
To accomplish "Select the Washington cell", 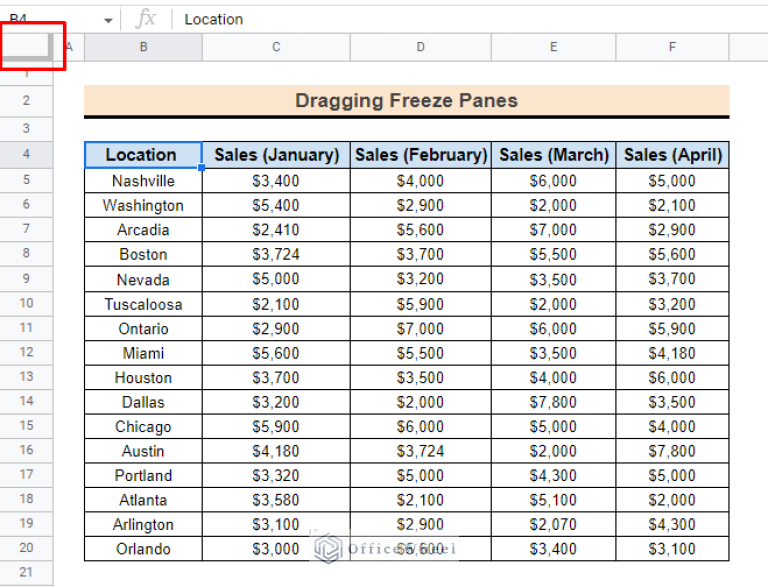I will click(143, 205).
